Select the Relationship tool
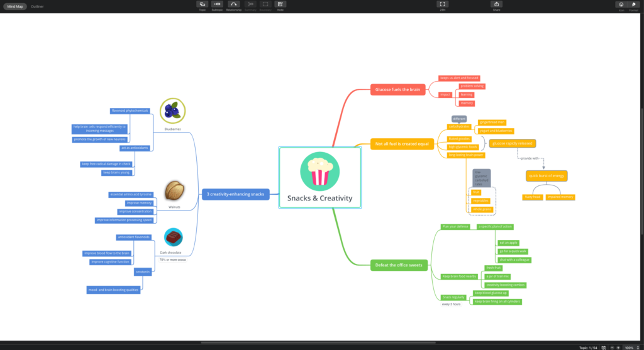 [x=233, y=4]
